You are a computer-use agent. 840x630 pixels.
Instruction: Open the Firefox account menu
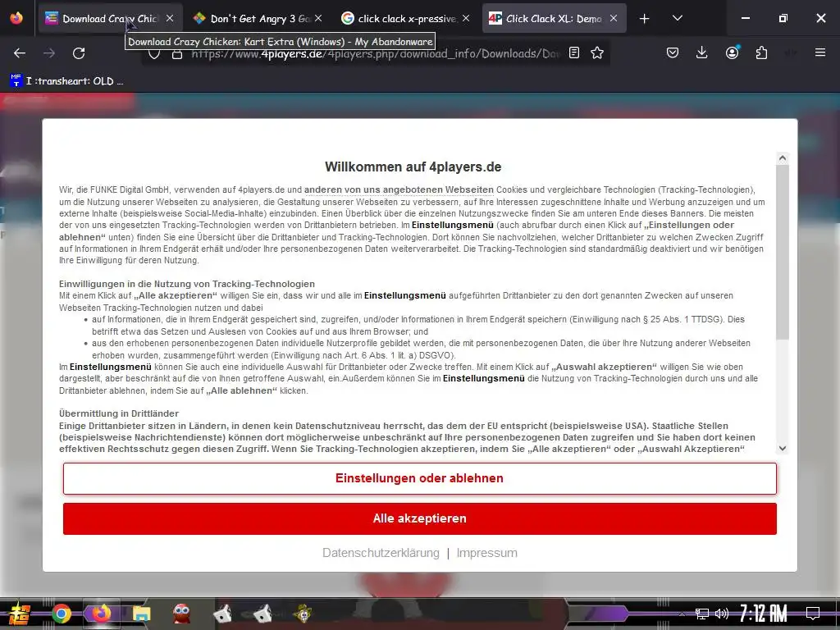(x=733, y=52)
